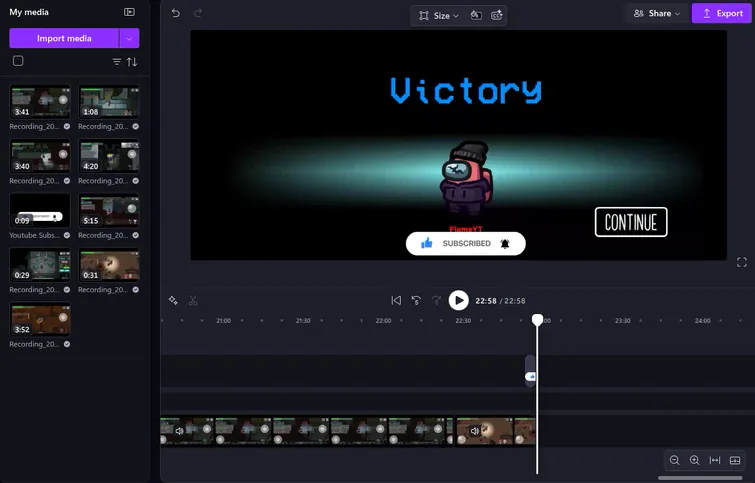Play the video preview
Viewport: 755px width, 483px height.
pyautogui.click(x=458, y=300)
